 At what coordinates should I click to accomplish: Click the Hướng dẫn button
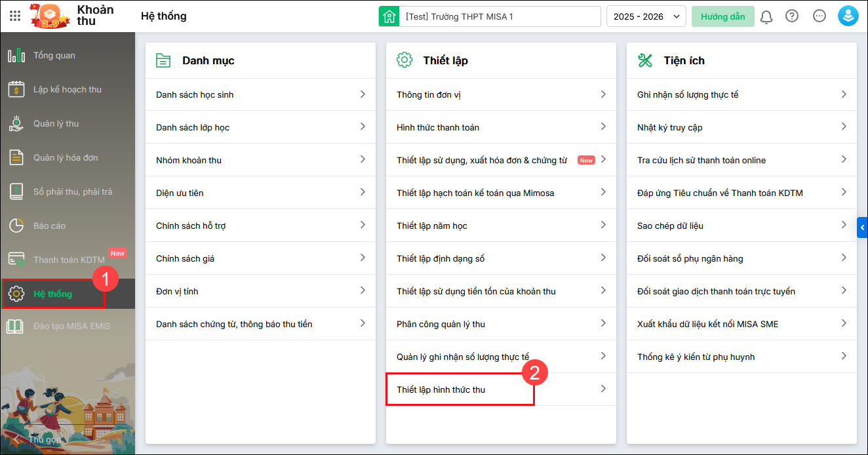(x=722, y=16)
